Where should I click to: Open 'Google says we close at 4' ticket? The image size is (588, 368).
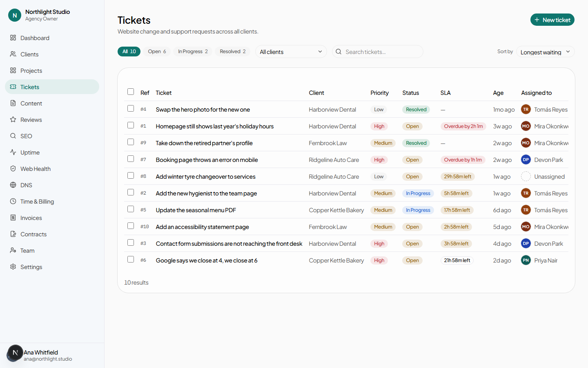207,260
